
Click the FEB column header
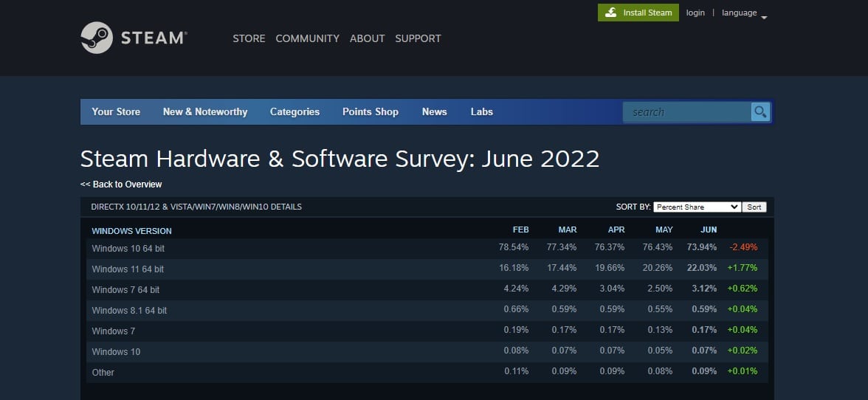tap(520, 230)
